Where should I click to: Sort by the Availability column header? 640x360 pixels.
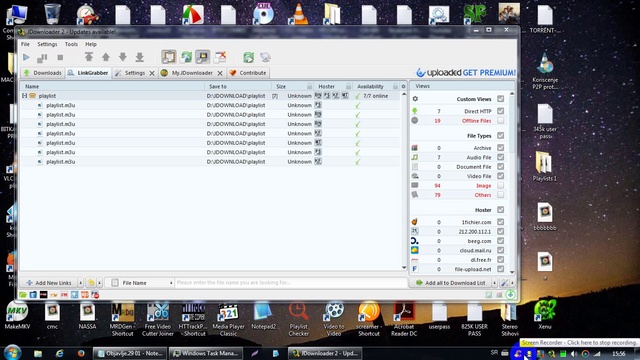tap(376, 87)
